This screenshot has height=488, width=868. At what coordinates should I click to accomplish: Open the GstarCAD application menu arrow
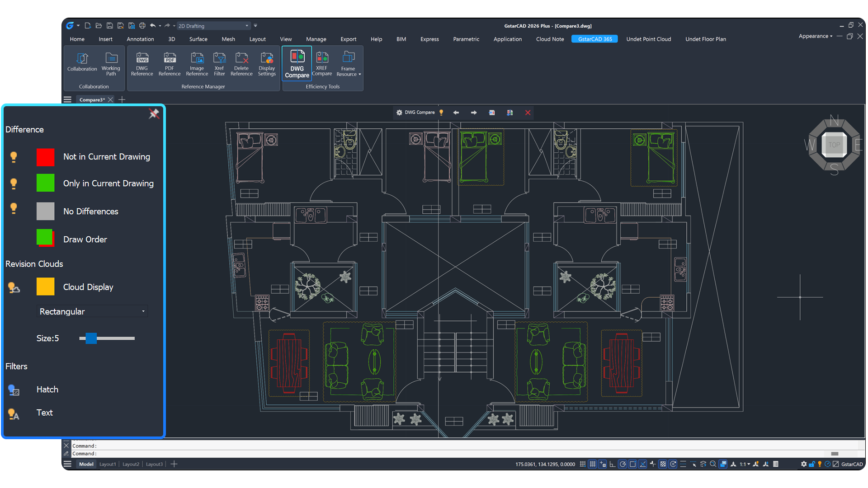tap(78, 26)
